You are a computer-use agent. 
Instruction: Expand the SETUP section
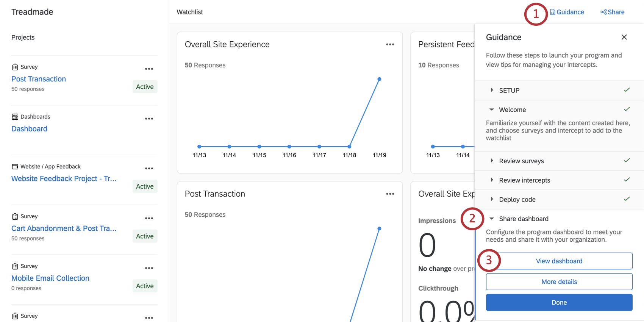pyautogui.click(x=492, y=90)
